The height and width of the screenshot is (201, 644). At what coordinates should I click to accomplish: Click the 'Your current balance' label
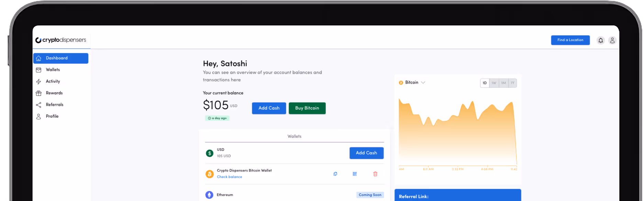tap(223, 93)
